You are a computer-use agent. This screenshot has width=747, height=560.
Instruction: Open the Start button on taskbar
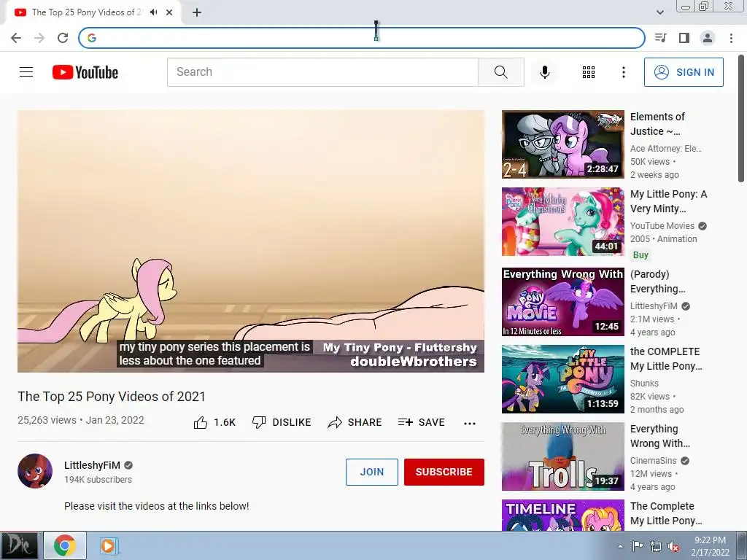19,545
